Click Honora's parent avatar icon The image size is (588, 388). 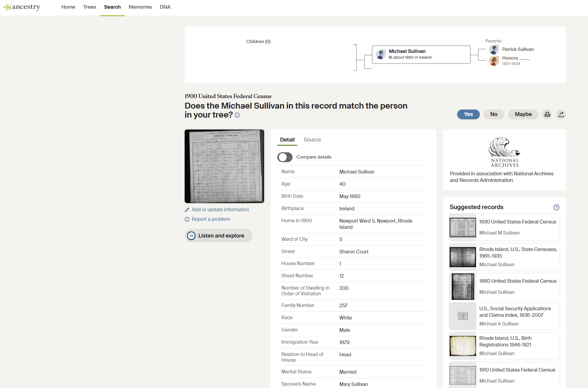pos(494,61)
